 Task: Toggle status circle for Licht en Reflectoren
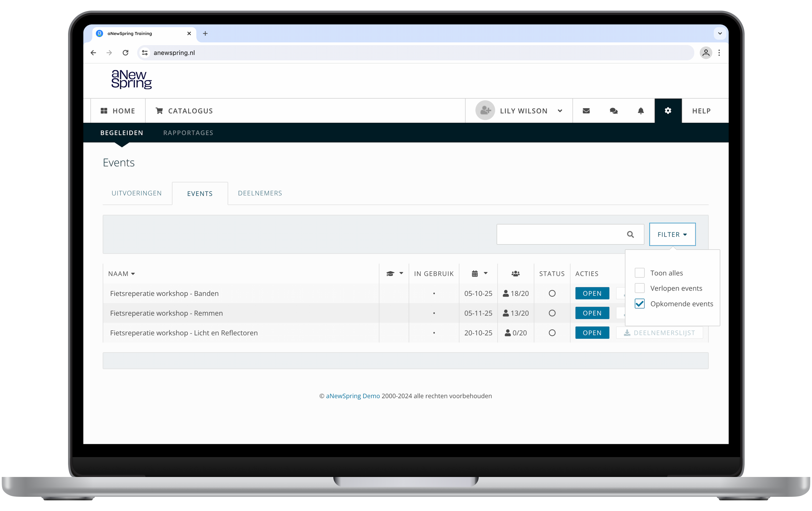pos(552,333)
